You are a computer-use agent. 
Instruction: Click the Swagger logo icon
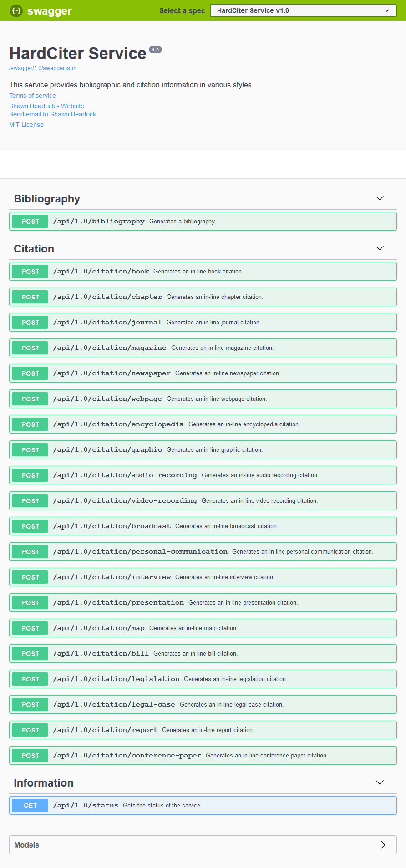pyautogui.click(x=16, y=10)
